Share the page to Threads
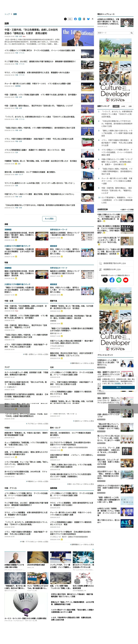 pyautogui.click(x=84, y=19)
